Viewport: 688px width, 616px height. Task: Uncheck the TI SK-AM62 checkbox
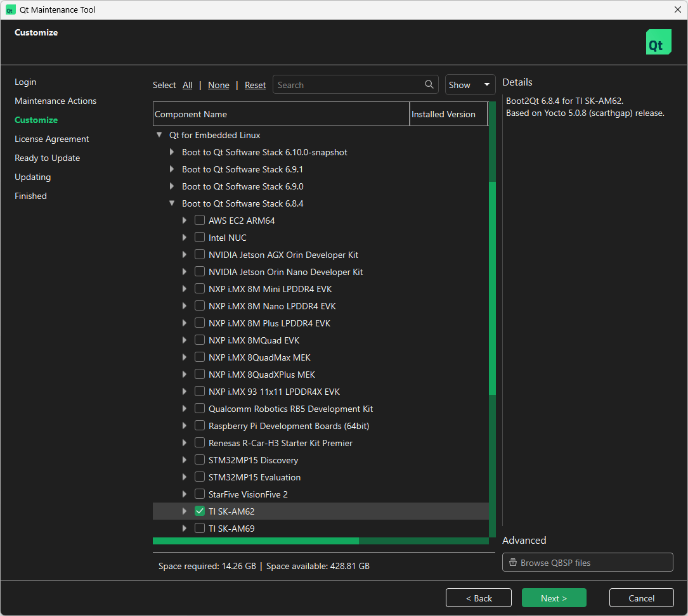[x=200, y=511]
